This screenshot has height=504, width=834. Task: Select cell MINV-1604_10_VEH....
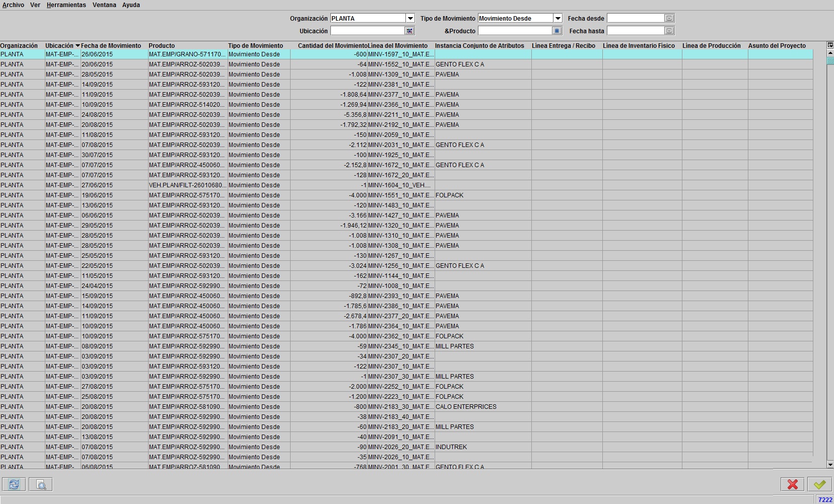(401, 185)
